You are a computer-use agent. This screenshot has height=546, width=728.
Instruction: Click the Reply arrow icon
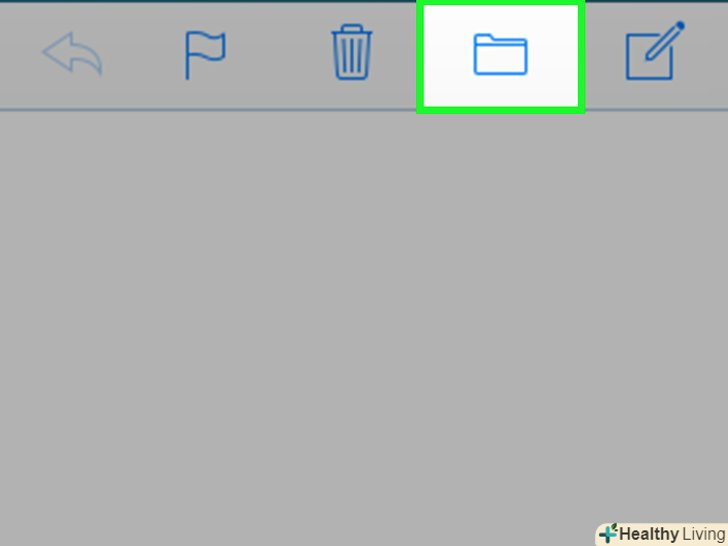(72, 53)
